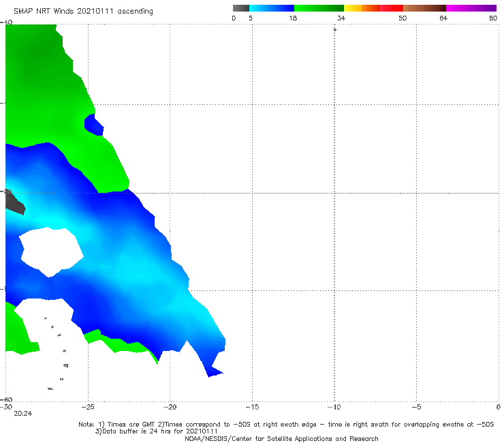Select the yellow-red 34-50 colorbar segment
This screenshot has width=504, height=443.
tap(373, 8)
